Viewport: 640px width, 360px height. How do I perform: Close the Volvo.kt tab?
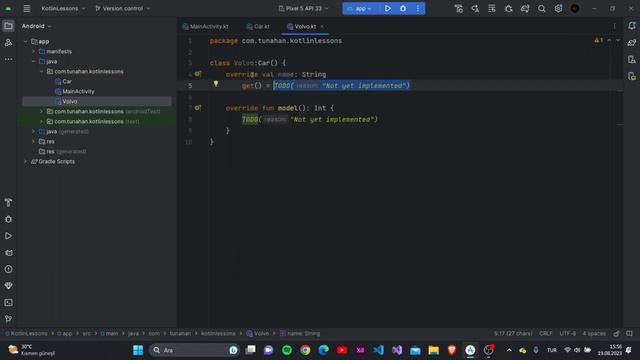(322, 27)
